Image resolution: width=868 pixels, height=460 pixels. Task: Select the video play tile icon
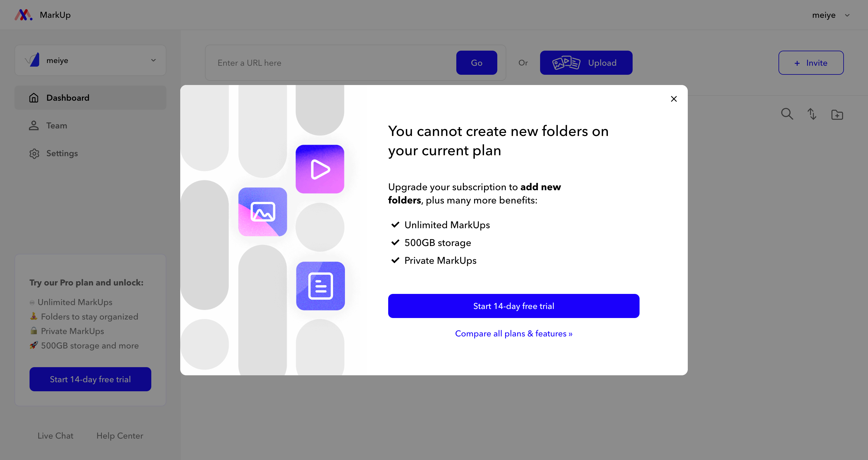(x=320, y=169)
